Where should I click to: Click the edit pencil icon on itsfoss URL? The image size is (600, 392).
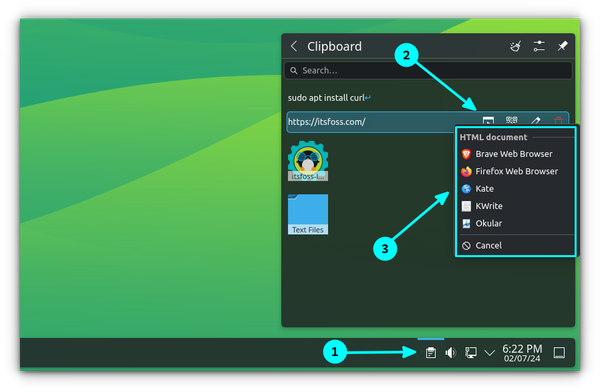click(x=535, y=121)
